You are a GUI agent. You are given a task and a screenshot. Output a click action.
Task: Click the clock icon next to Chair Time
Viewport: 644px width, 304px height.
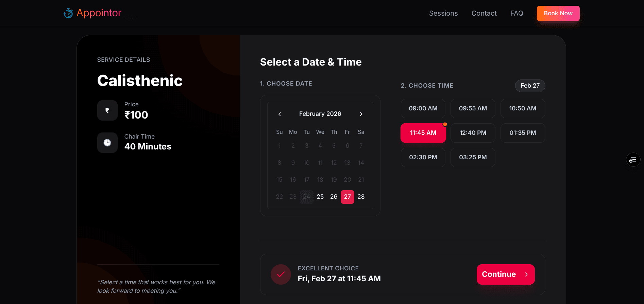pos(107,143)
